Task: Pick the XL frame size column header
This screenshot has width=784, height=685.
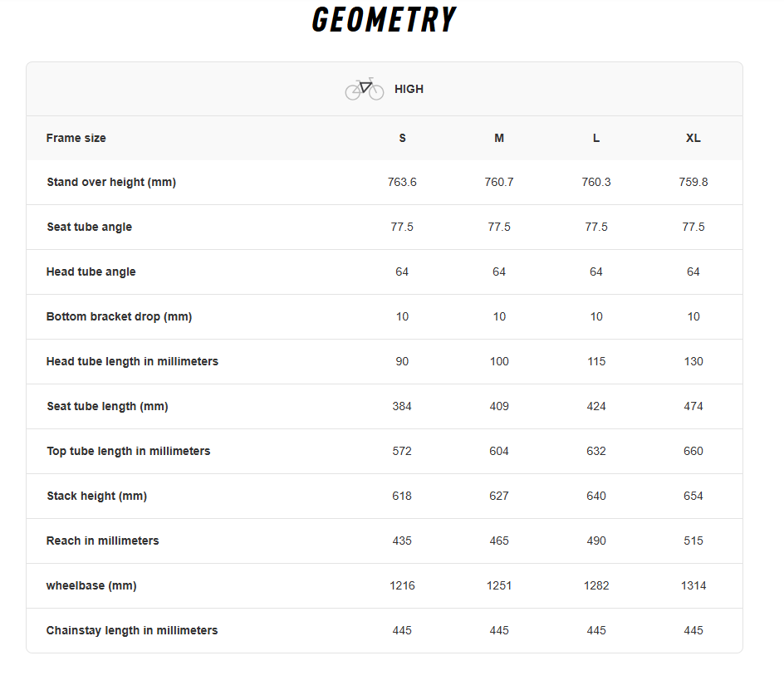Action: coord(693,138)
